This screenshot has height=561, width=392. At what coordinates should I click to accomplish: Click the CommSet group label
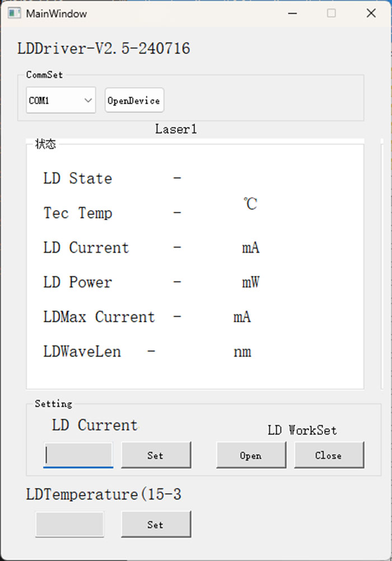pos(44,75)
